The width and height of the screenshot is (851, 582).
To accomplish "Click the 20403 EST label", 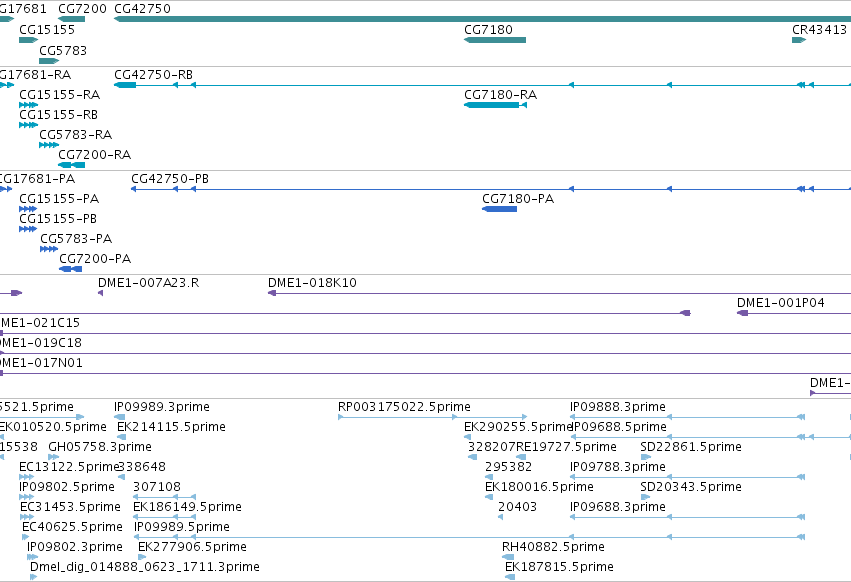I will click(517, 507).
